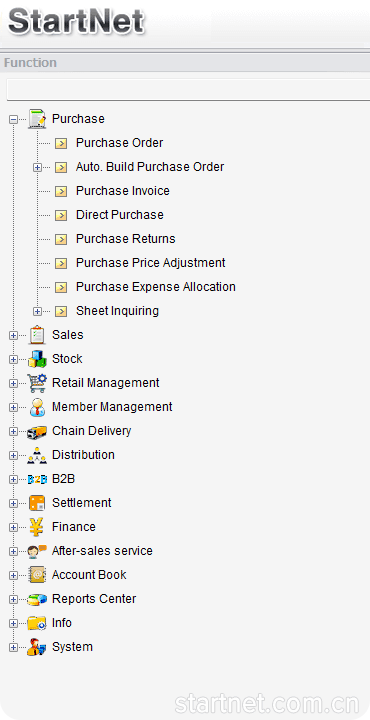
Task: Click the Stock colored blocks icon
Action: pos(37,359)
